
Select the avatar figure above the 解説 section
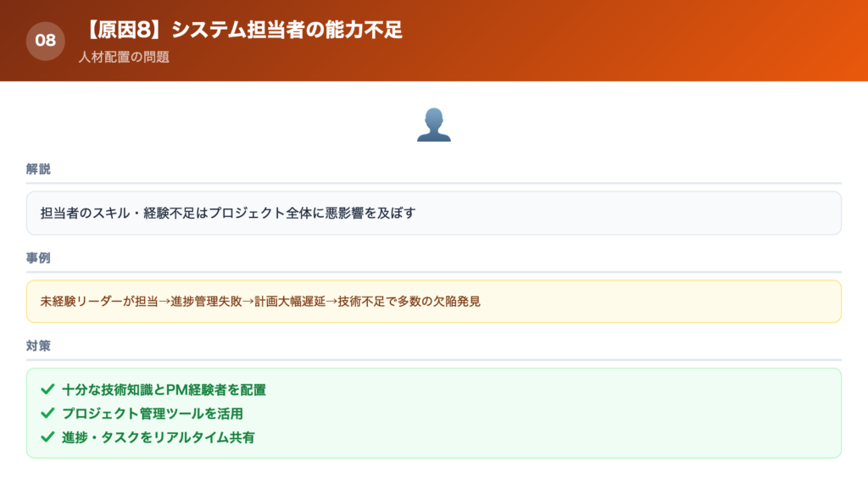433,125
